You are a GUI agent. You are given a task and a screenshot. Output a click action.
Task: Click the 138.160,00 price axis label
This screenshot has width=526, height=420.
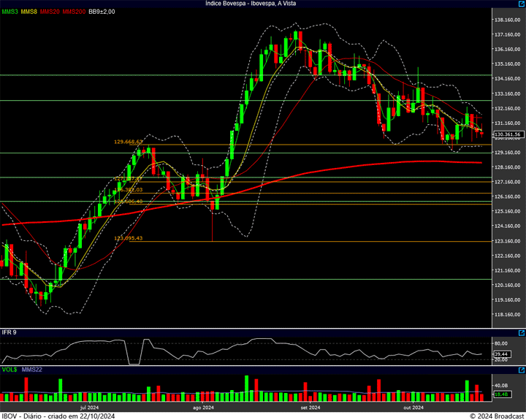(507, 20)
